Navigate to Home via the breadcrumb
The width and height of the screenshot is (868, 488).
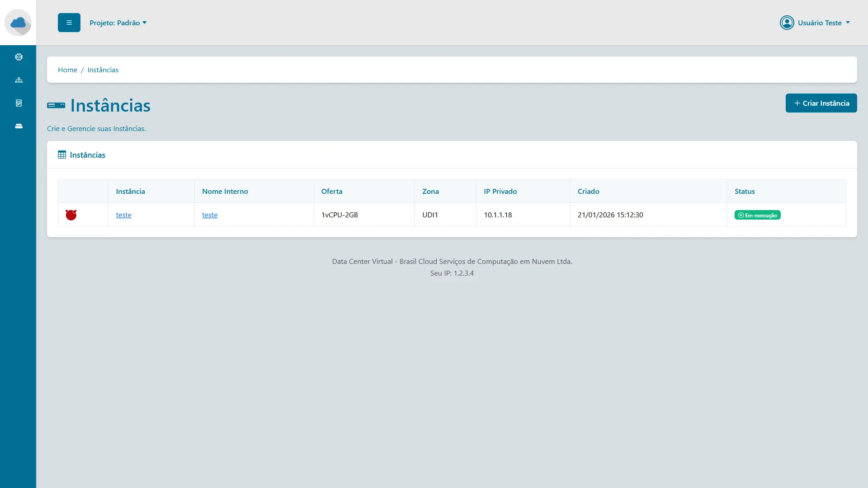click(67, 70)
